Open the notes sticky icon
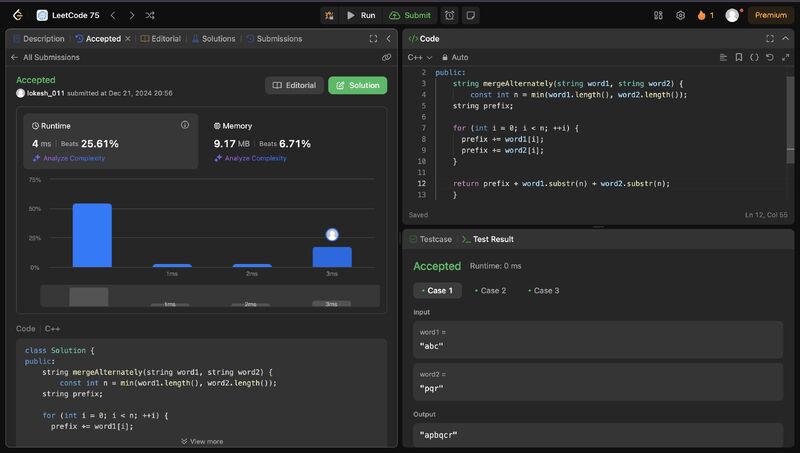The image size is (800, 453). coord(470,15)
